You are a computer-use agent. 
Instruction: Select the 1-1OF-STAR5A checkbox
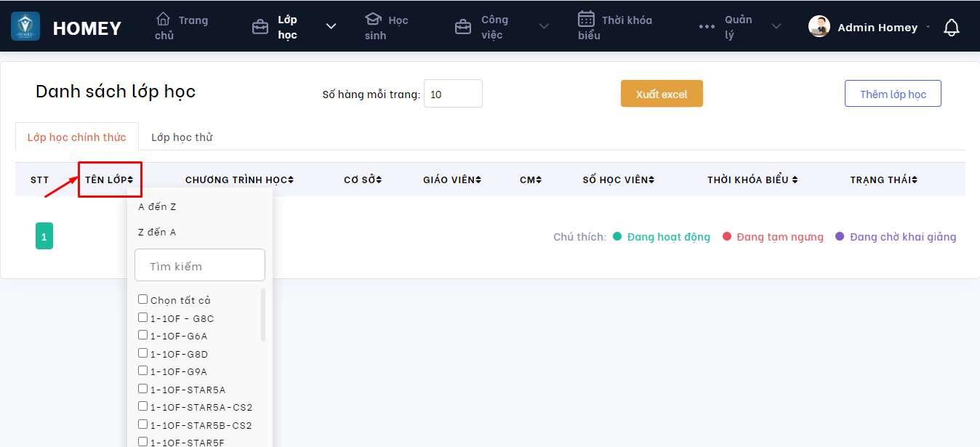(x=143, y=389)
